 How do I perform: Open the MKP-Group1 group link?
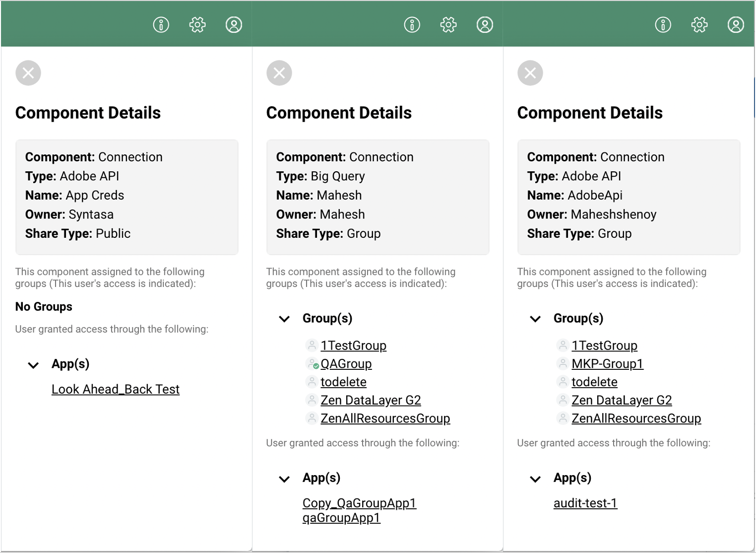coord(607,364)
